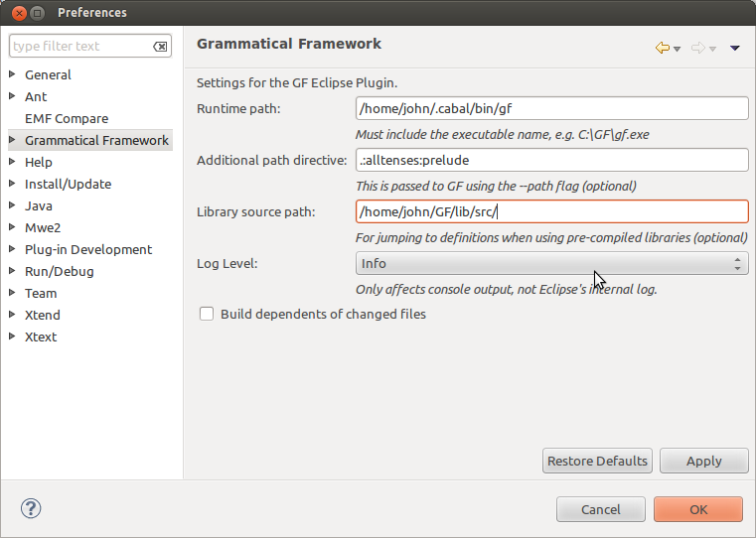756x538 pixels.
Task: Select Plug-in Development preferences page
Action: tap(88, 249)
